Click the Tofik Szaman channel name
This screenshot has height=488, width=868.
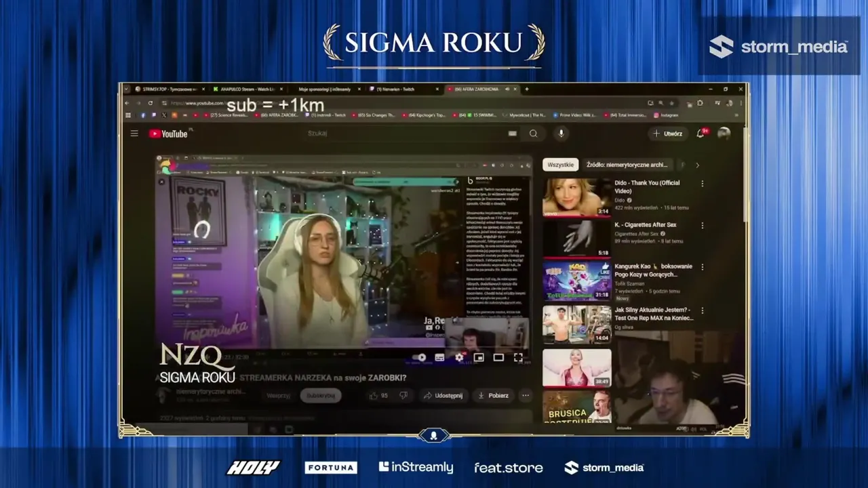(x=631, y=283)
